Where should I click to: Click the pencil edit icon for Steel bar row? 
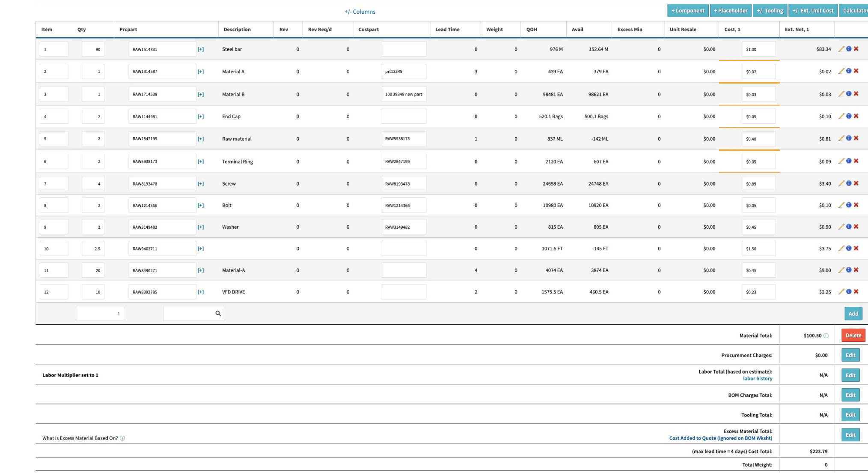[841, 49]
